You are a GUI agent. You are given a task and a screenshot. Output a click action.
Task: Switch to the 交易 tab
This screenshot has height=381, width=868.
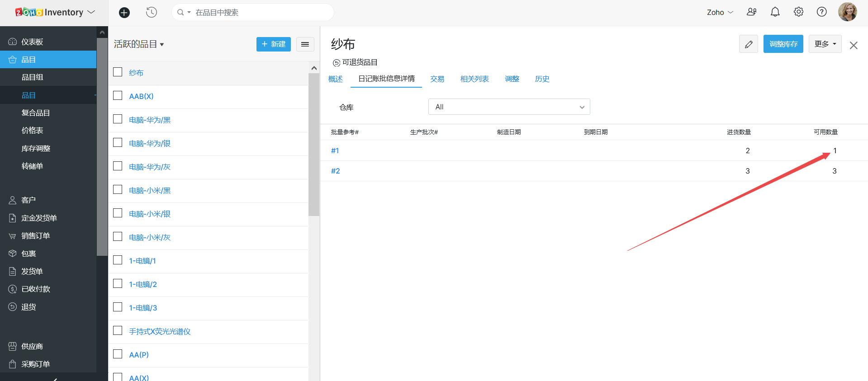pos(437,79)
